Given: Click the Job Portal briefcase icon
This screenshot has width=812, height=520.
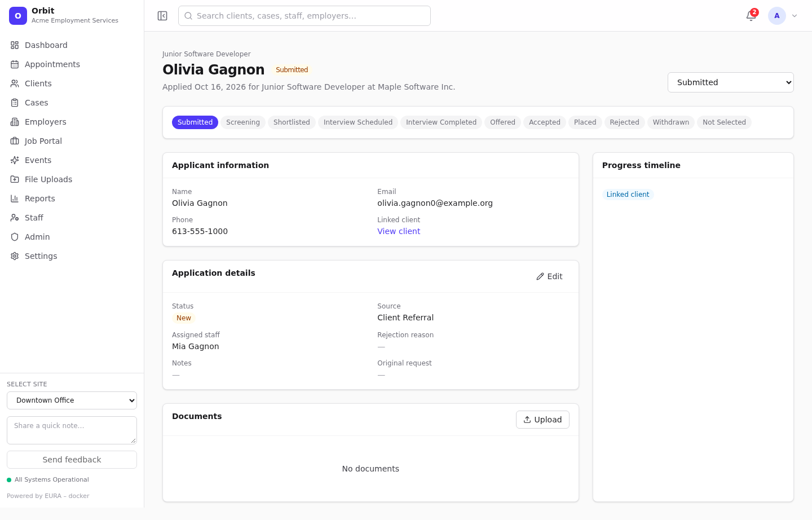Looking at the screenshot, I should [15, 141].
